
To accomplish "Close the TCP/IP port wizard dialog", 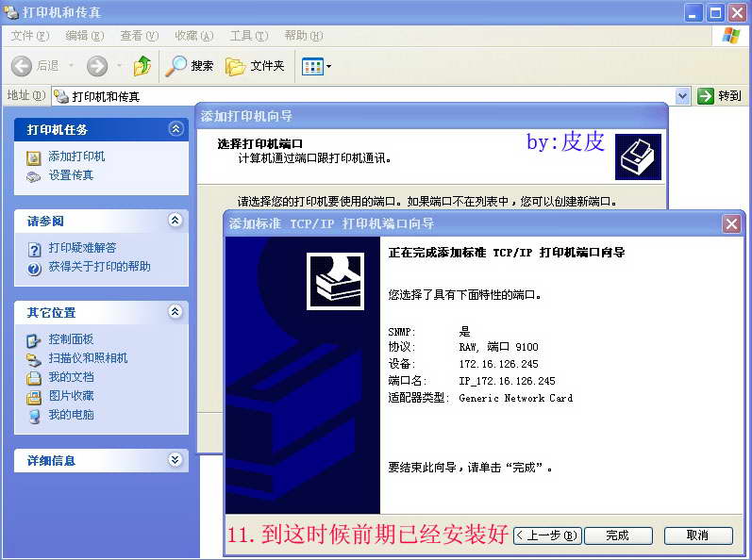I will click(731, 223).
